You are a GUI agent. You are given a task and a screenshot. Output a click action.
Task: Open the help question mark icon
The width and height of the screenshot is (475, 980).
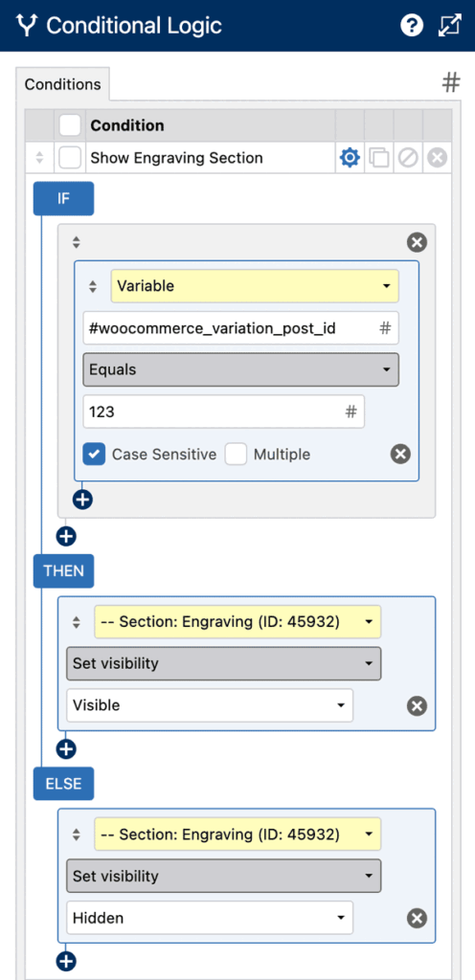click(x=412, y=26)
